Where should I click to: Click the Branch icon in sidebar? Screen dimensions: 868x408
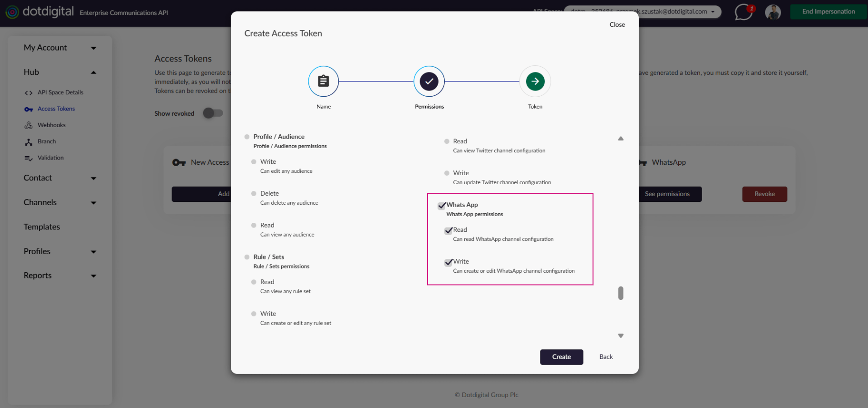point(29,142)
